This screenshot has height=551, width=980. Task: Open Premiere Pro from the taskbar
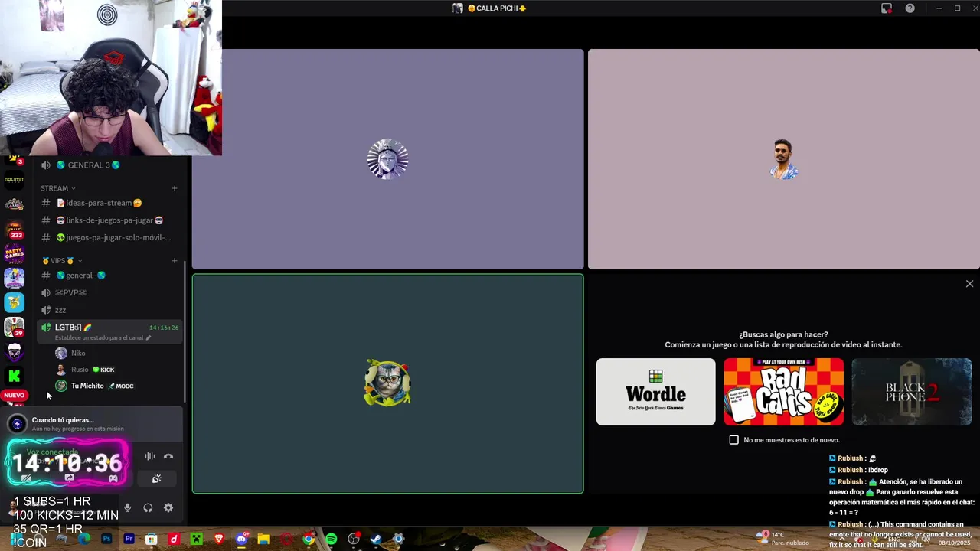tap(129, 539)
